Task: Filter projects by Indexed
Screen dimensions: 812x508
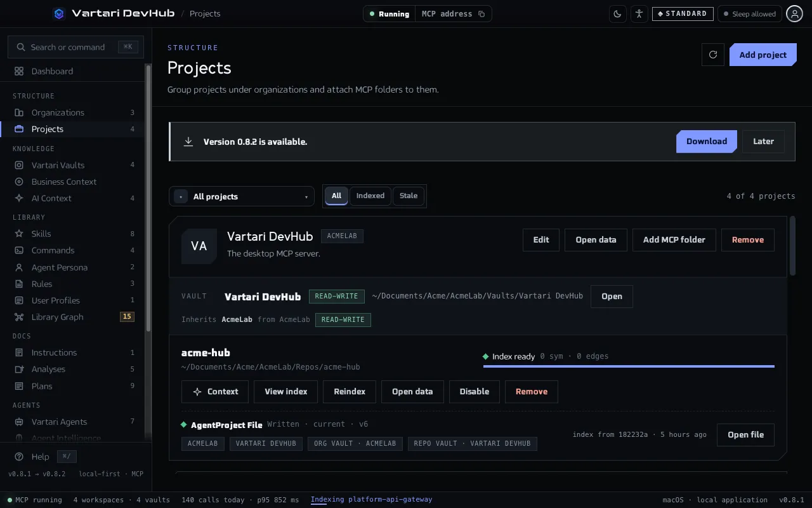Action: (370, 196)
